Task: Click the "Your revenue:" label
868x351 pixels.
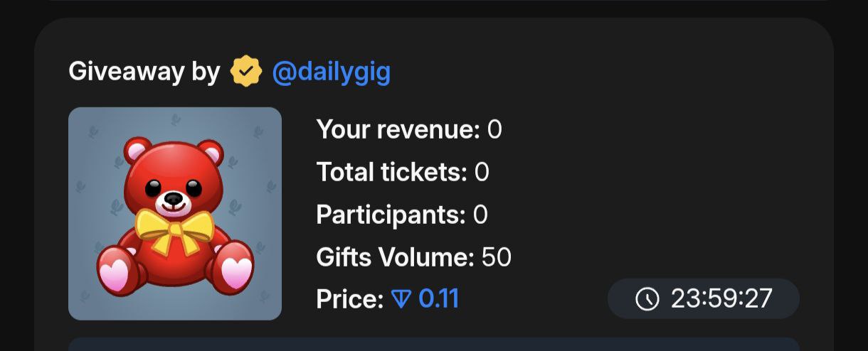Action: pyautogui.click(x=398, y=130)
